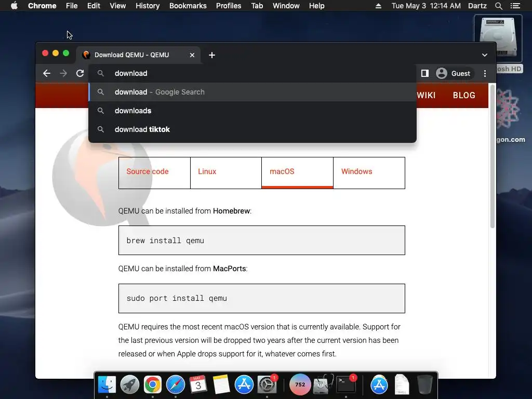Open Launchpad rocket icon in Dock
The height and width of the screenshot is (399, 532).
point(129,384)
